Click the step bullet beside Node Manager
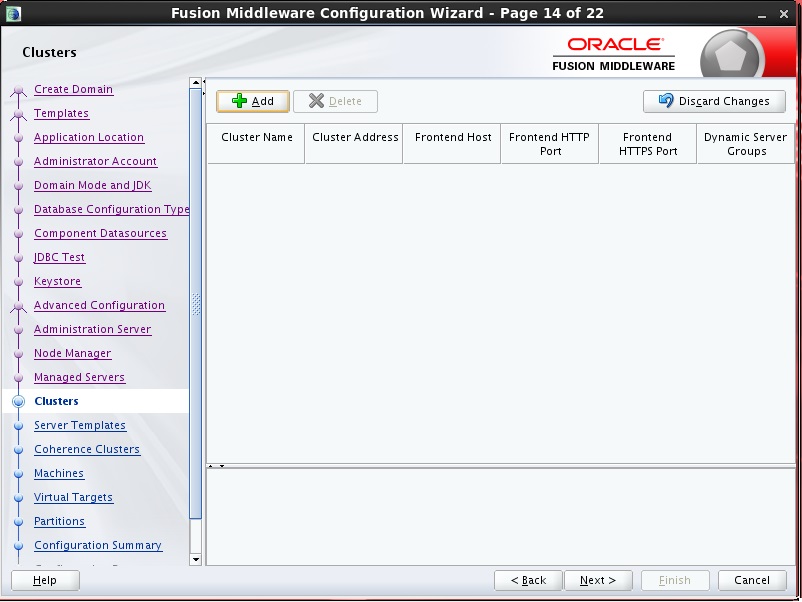Image resolution: width=802 pixels, height=602 pixels. pos(18,354)
